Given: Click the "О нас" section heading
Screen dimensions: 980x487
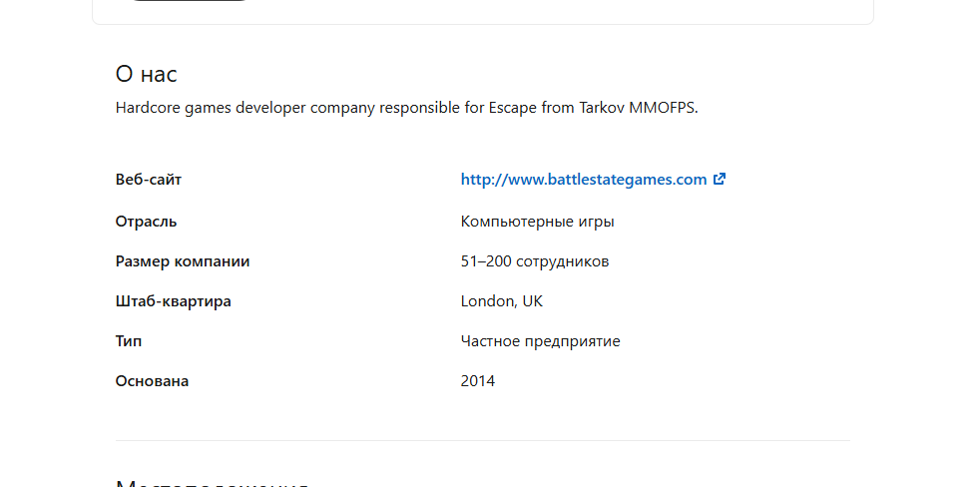Looking at the screenshot, I should coord(147,74).
